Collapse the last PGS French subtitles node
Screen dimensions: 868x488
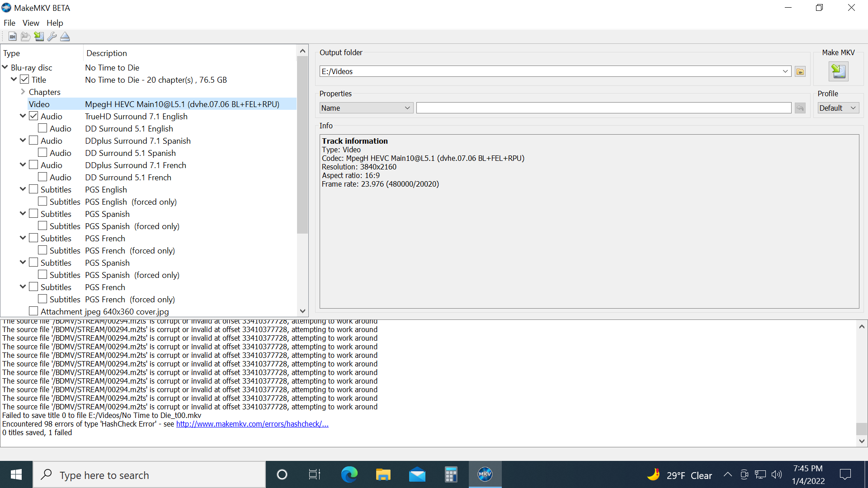point(23,286)
